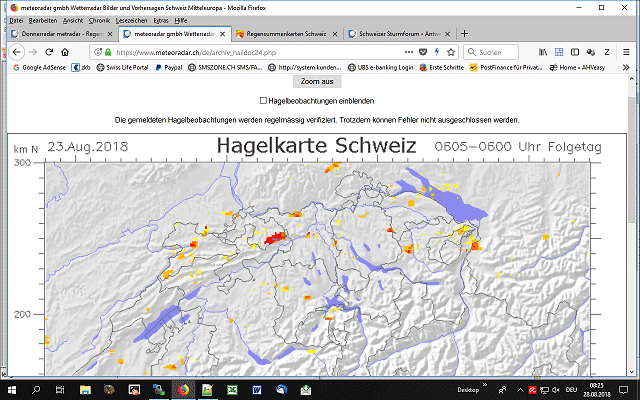Bookmark this page with the star icon
Viewport: 640px width, 400px height.
453,52
